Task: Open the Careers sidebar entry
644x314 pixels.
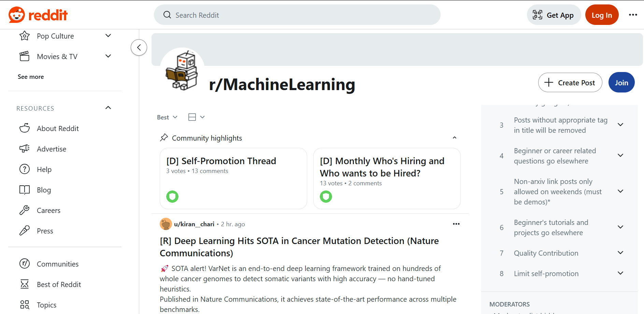Action: point(48,210)
